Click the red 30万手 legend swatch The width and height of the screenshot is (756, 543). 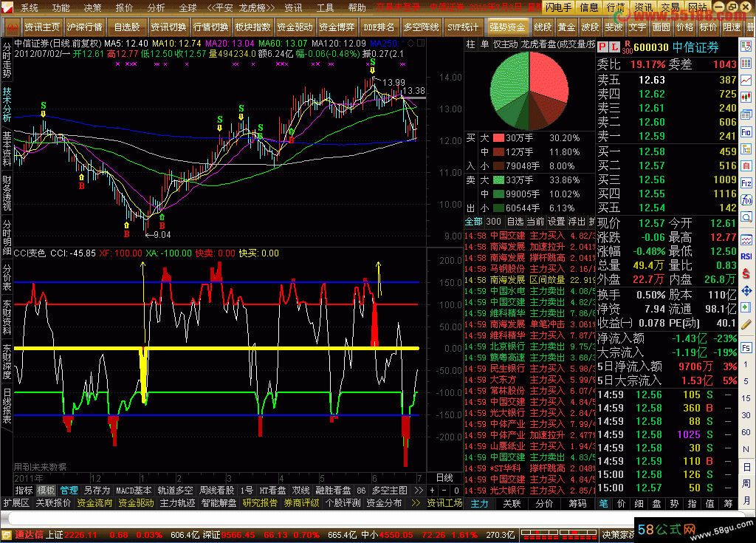point(498,138)
